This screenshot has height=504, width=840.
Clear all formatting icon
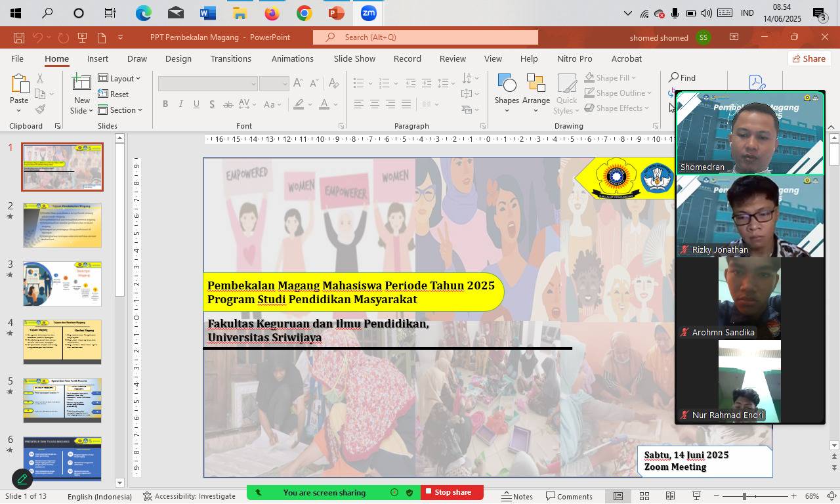333,83
